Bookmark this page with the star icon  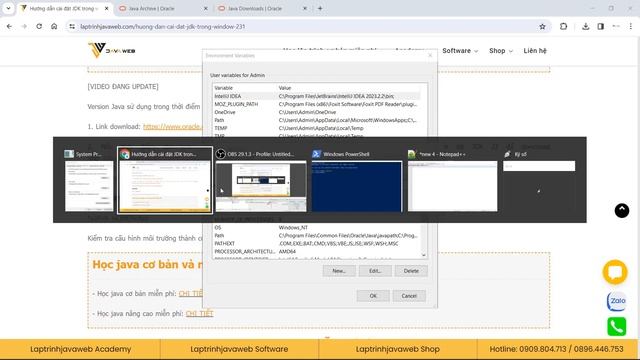[x=542, y=27]
